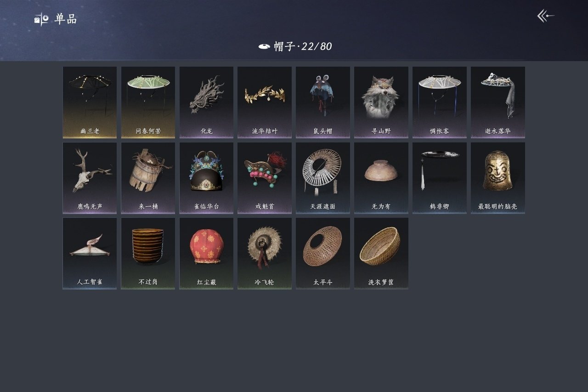Select the 红尘蔽 red veil

(206, 253)
